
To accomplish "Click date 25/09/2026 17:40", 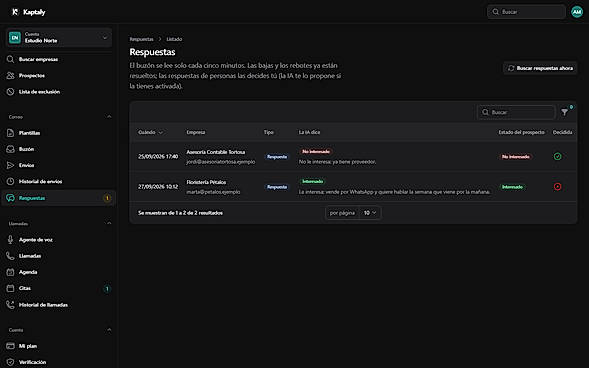I will [x=158, y=157].
